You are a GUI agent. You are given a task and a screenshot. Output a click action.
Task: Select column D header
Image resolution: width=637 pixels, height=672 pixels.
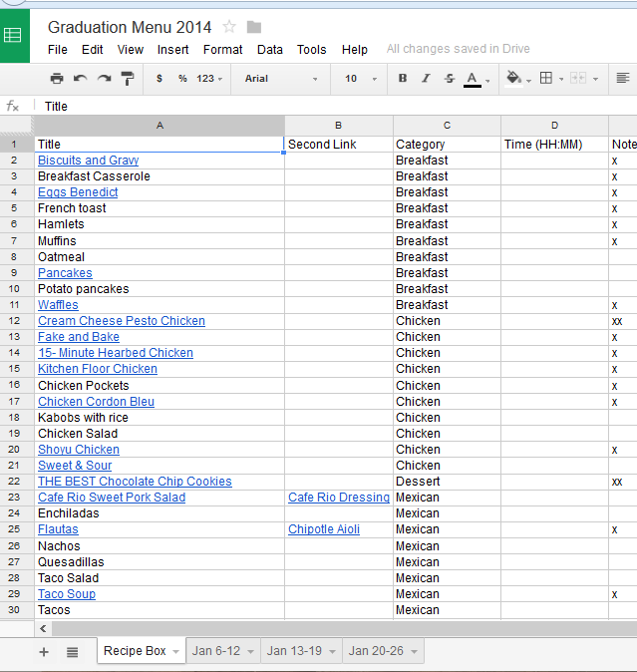point(554,126)
